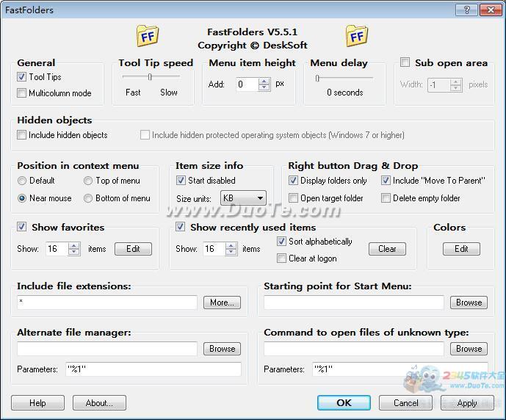Browse for alternate file manager
Viewport: 506px width, 420px height.
click(x=222, y=349)
